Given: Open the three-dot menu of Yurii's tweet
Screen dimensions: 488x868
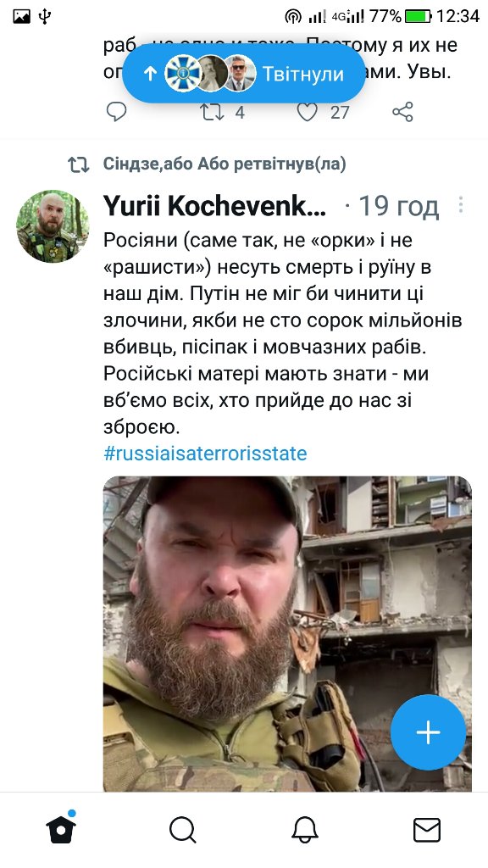Looking at the screenshot, I should (460, 205).
